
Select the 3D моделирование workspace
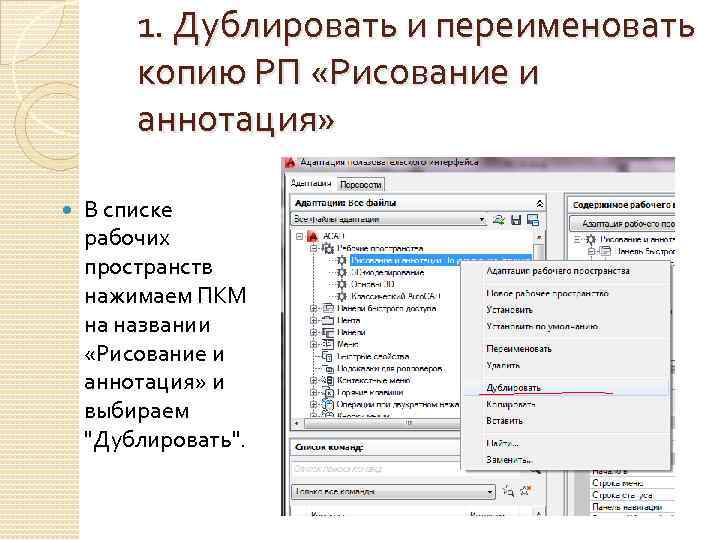point(387,272)
